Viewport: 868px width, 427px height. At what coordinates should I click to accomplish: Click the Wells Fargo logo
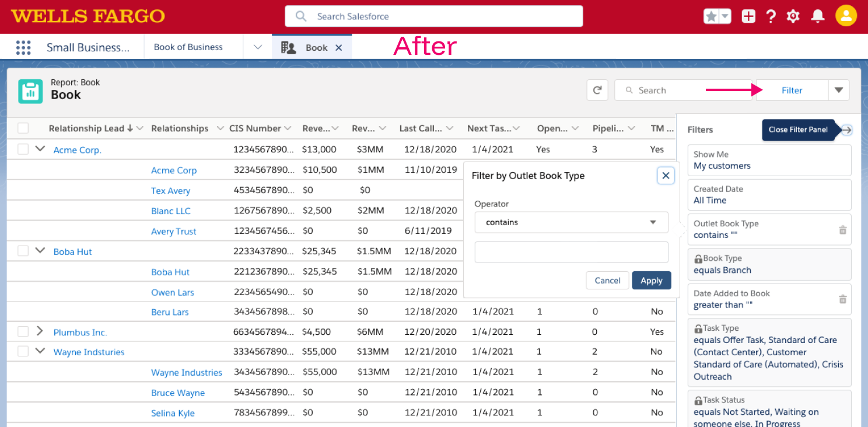pos(88,16)
